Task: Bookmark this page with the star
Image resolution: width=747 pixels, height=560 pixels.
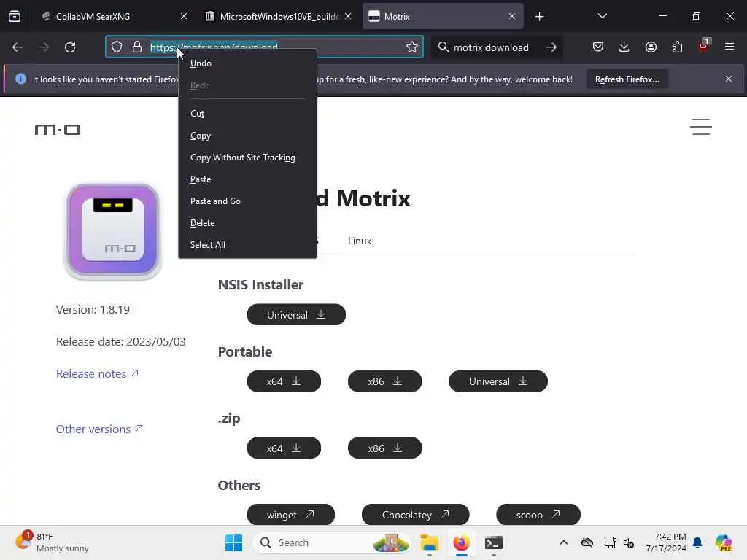Action: point(412,47)
